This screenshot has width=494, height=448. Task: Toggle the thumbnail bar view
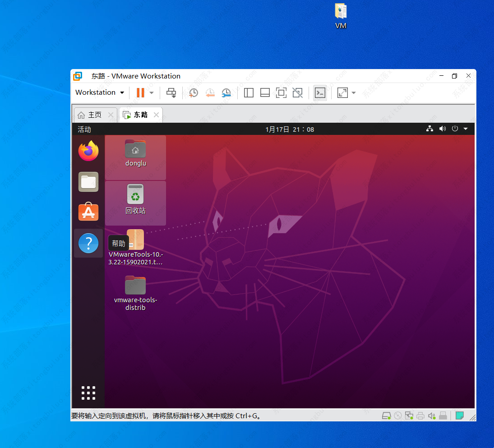pos(265,93)
